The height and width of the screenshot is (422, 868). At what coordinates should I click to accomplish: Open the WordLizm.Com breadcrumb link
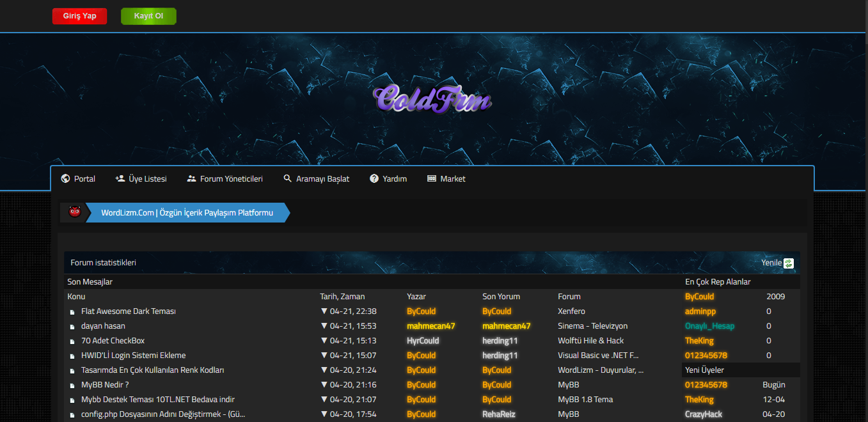[187, 213]
